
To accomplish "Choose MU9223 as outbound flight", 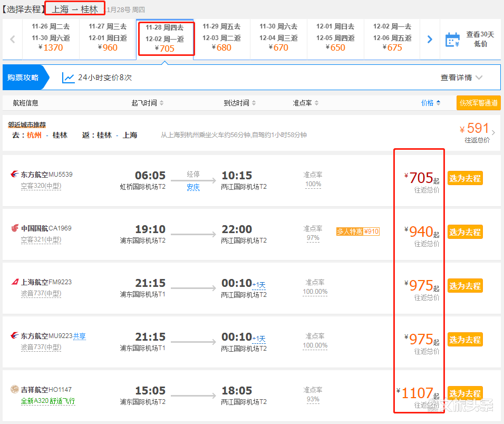I will [465, 339].
